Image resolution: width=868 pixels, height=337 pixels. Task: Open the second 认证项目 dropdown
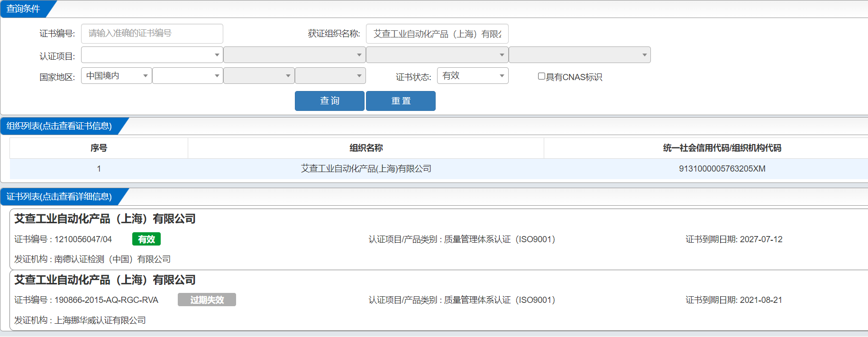(x=294, y=55)
